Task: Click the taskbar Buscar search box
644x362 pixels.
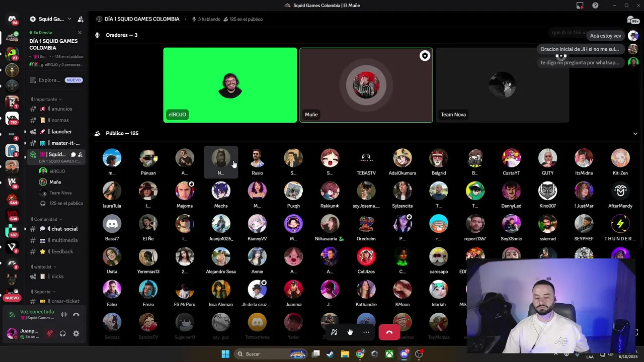Action: click(x=271, y=354)
